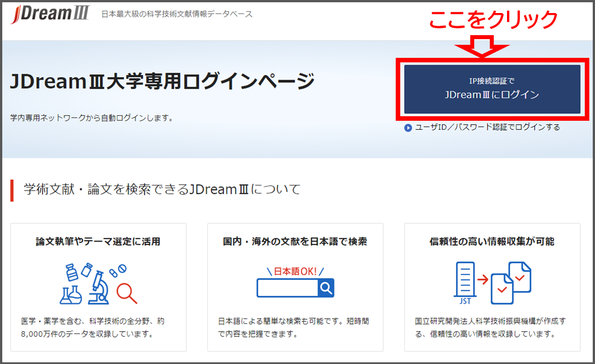Viewport: 595px width, 364px height.
Task: Select the 信頼性の高い情報収集が可能 card title
Action: (492, 242)
